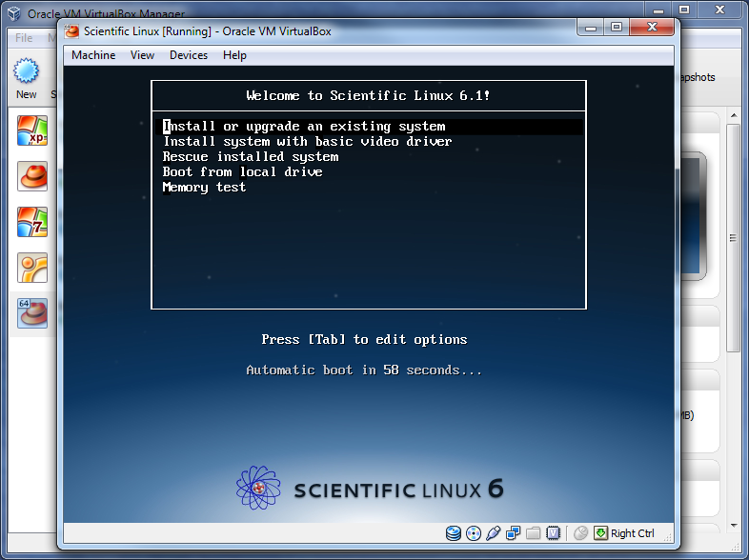749x560 pixels.
Task: Click the Scientific Linux window title icon
Action: (x=71, y=31)
